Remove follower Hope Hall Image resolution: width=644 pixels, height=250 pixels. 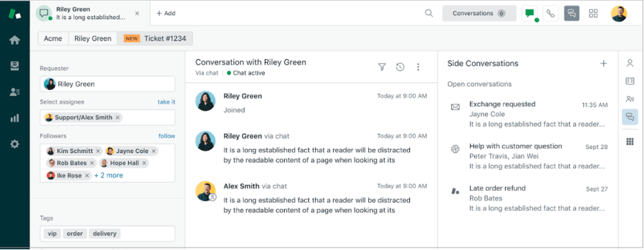pyautogui.click(x=144, y=163)
